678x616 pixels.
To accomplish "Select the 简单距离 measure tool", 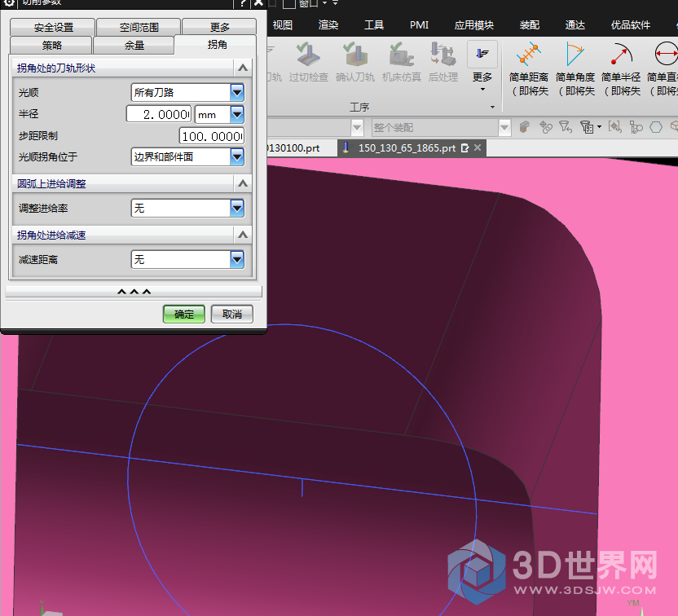I will (x=528, y=68).
